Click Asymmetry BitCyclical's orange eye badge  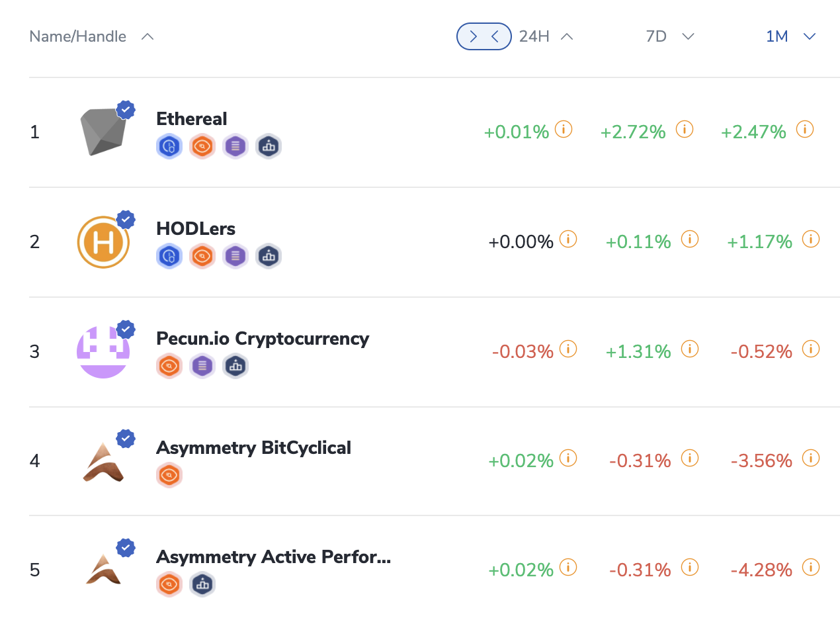(x=169, y=475)
